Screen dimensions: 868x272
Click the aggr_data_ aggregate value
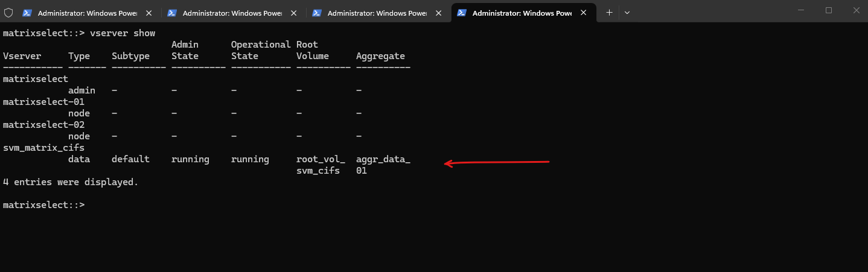[x=383, y=159]
